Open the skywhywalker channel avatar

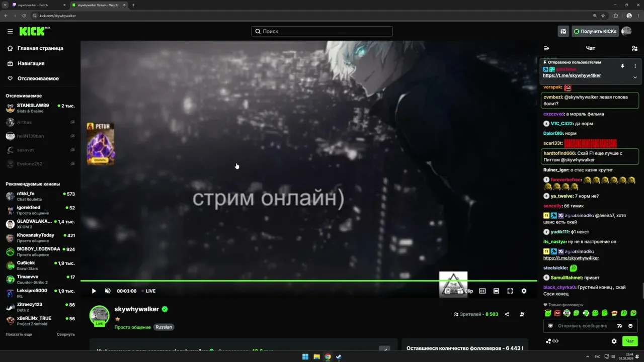[99, 315]
